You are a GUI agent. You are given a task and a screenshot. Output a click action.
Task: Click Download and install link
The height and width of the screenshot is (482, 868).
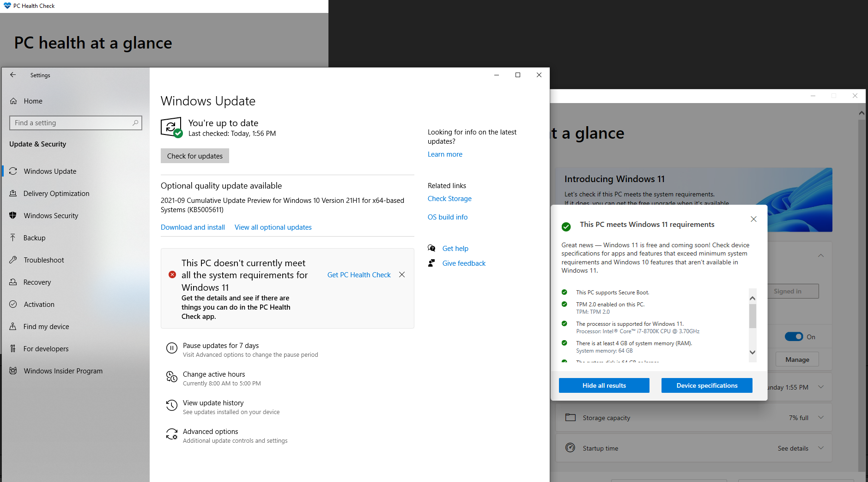coord(193,227)
